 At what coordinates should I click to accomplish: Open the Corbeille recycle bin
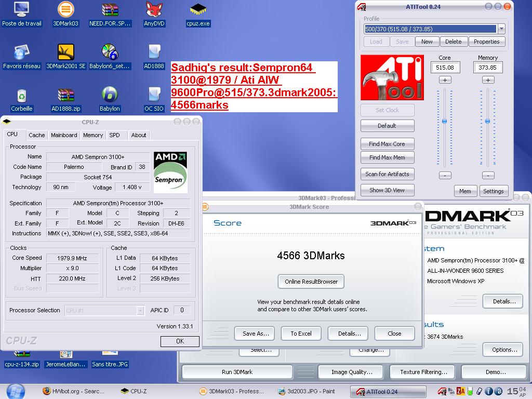point(21,99)
